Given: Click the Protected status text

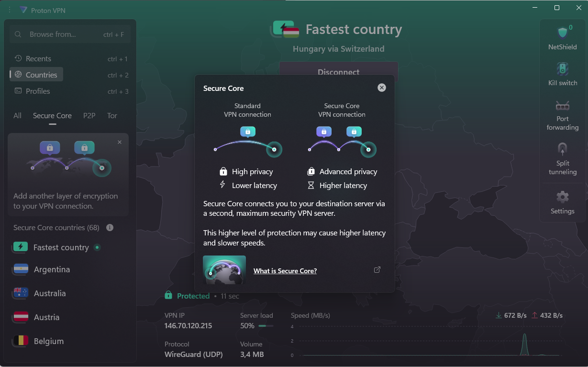Looking at the screenshot, I should coord(193,296).
